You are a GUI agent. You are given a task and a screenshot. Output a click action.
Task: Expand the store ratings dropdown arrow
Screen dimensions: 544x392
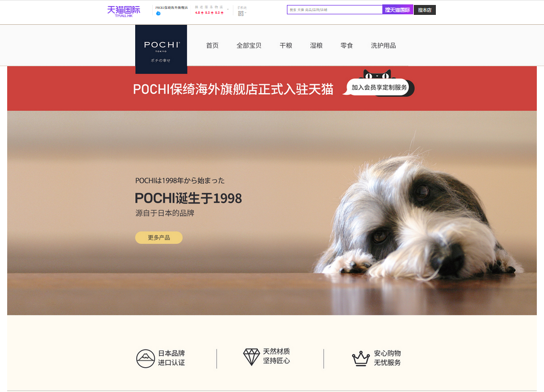(228, 10)
